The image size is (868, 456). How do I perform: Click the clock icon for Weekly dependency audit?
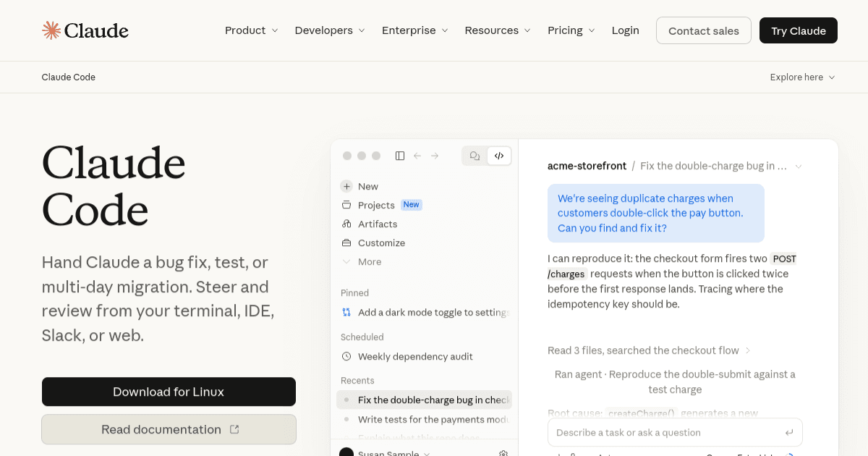coord(346,356)
